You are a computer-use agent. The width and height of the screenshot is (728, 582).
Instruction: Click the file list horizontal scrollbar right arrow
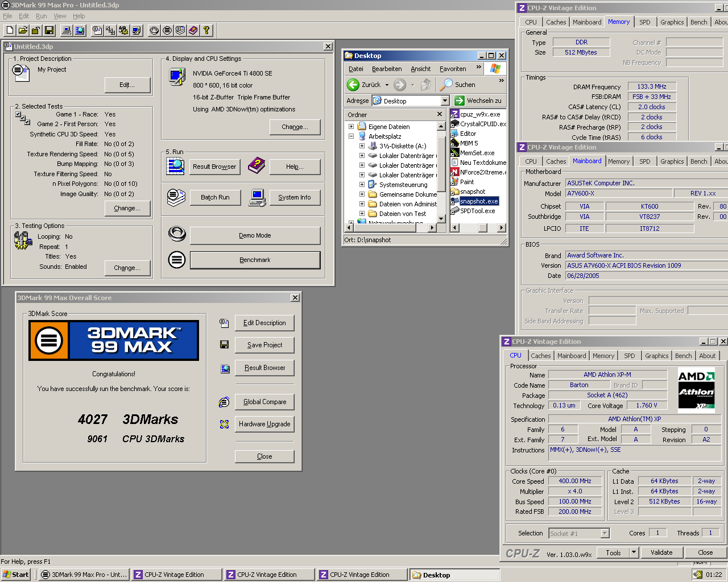click(x=502, y=227)
